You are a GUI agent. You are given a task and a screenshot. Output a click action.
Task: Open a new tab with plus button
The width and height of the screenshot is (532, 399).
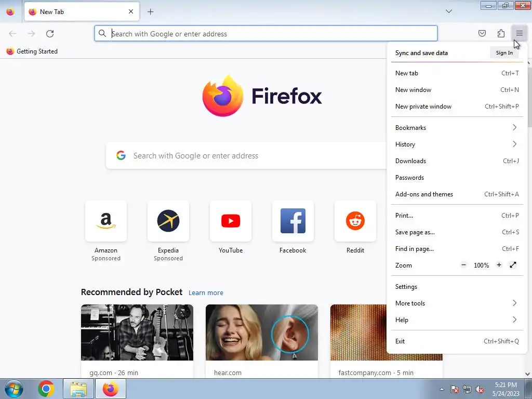pyautogui.click(x=150, y=12)
